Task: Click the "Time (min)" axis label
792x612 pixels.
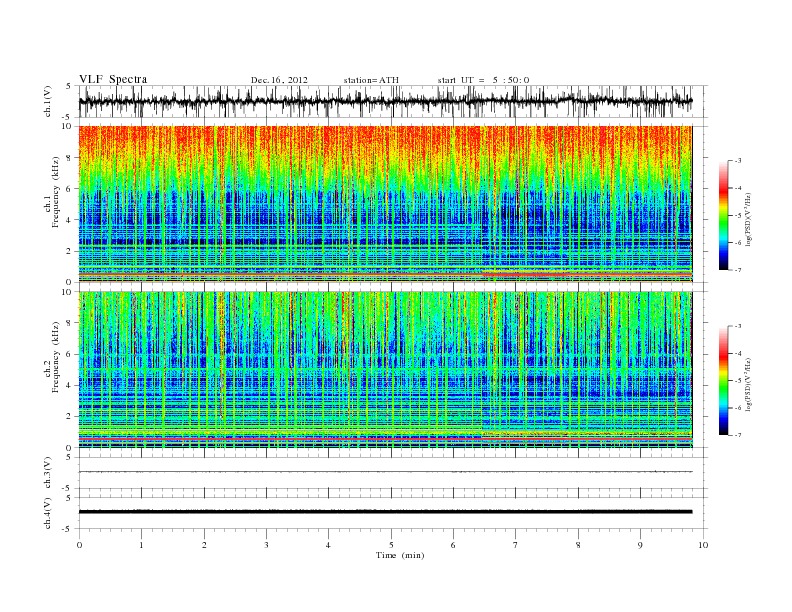Action: [x=400, y=555]
